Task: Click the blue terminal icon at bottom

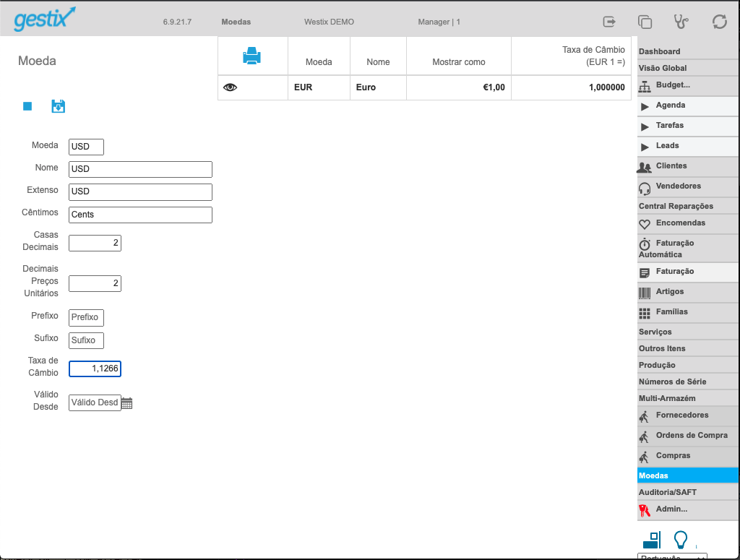Action: (652, 540)
